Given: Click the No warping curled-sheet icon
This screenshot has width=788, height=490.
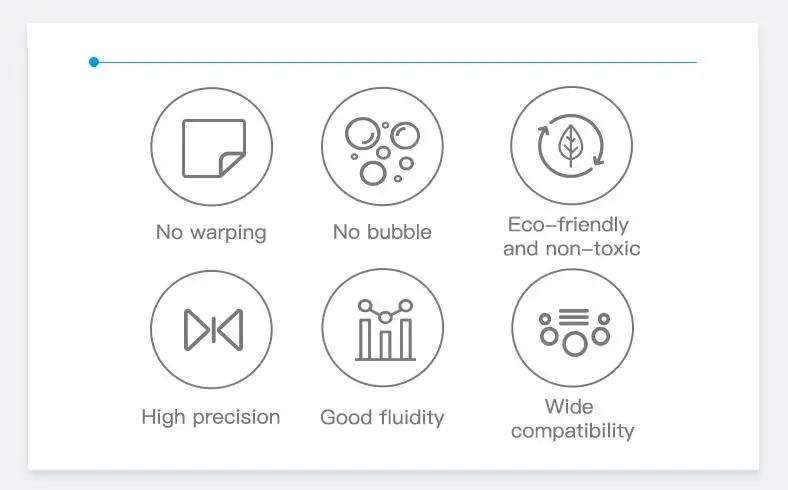Looking at the screenshot, I should tap(212, 147).
